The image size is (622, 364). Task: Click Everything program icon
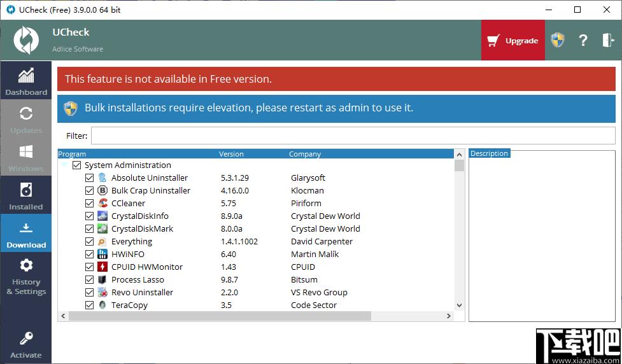click(x=102, y=241)
